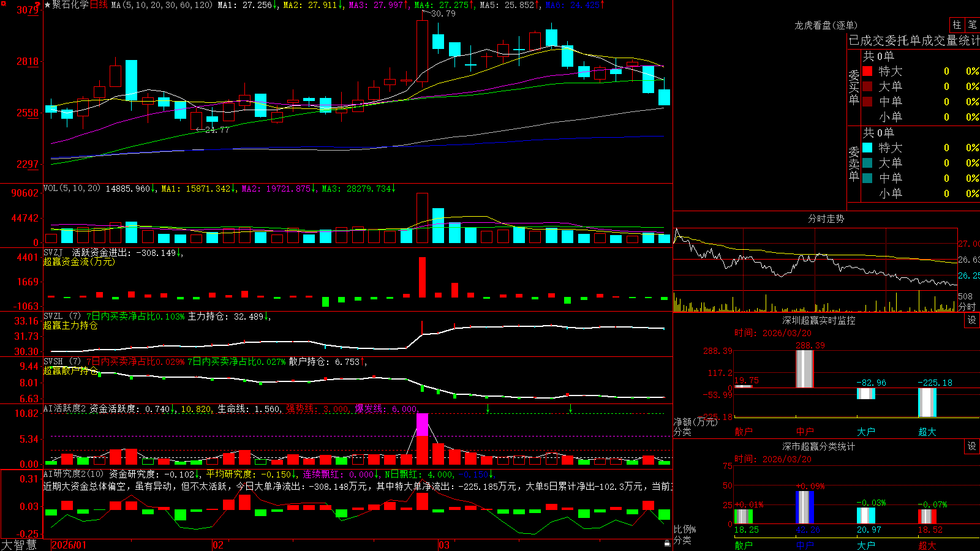
Task: Click the MA5: 25.852 value
Action: coord(510,5)
